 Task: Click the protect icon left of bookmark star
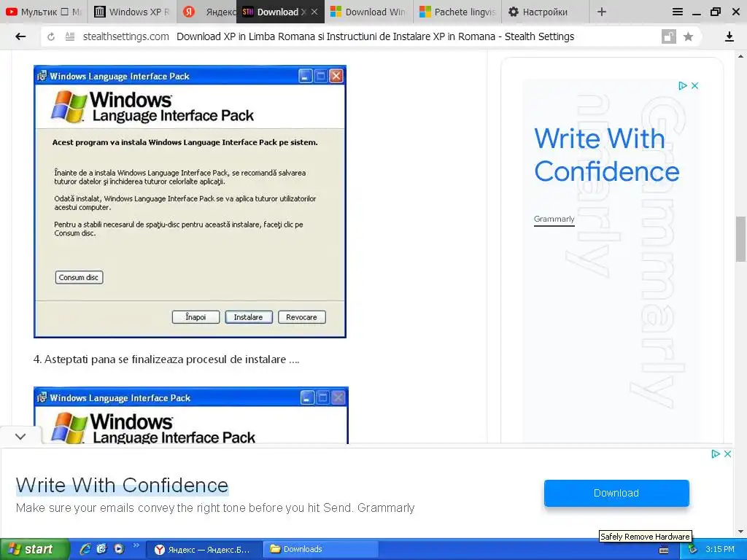click(x=669, y=36)
